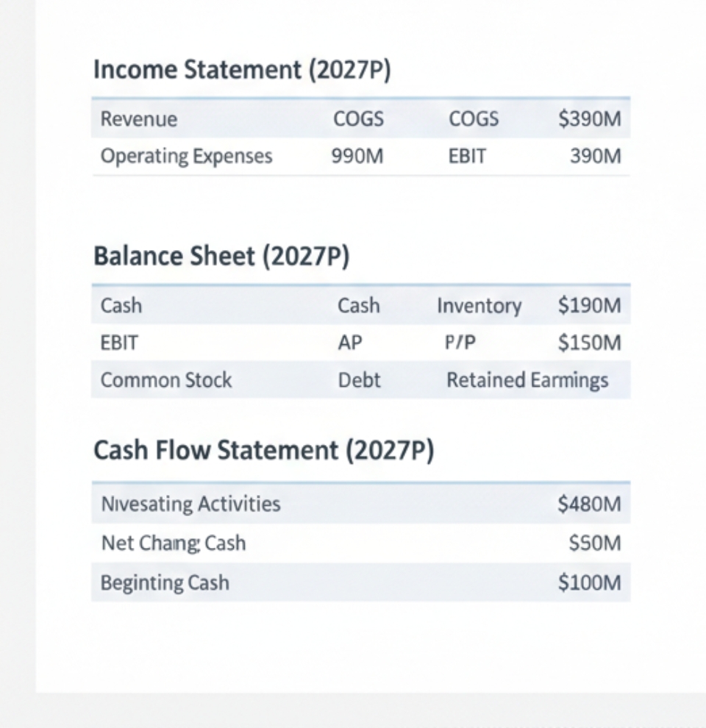Screen dimensions: 706x728
Task: Select the 990M value cell
Action: point(357,157)
